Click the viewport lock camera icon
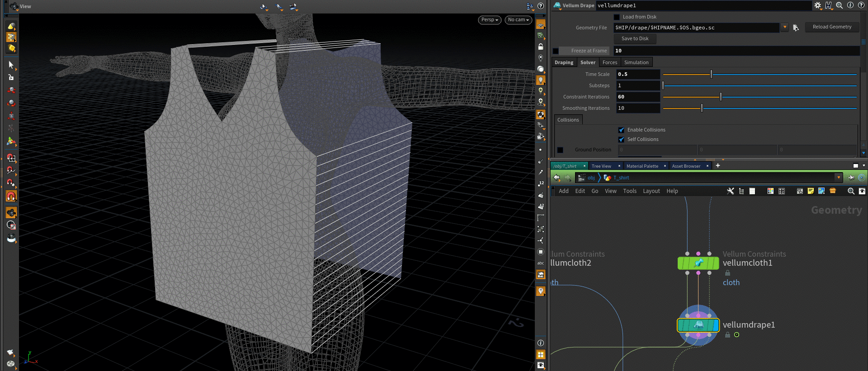This screenshot has height=371, width=868. coord(541,47)
